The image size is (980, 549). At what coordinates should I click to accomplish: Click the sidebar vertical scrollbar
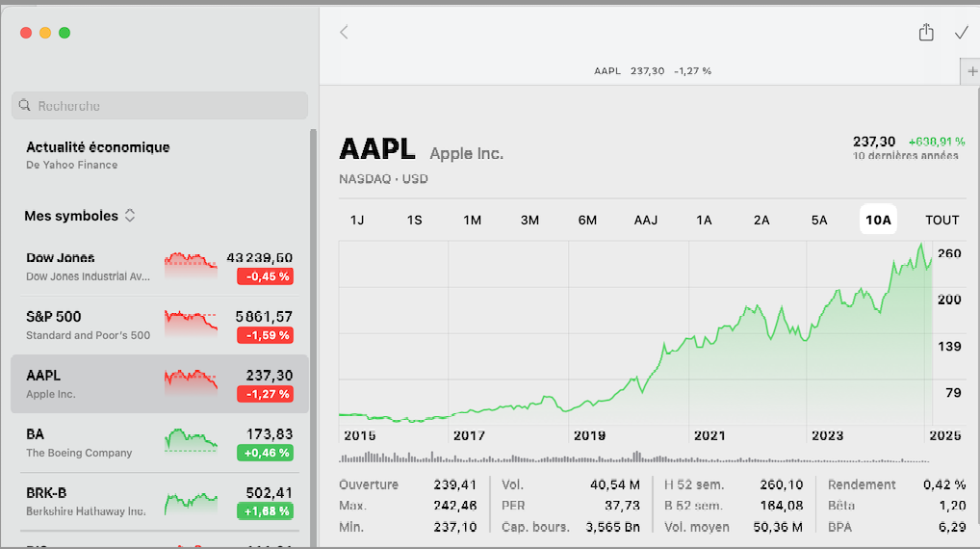coord(312,327)
